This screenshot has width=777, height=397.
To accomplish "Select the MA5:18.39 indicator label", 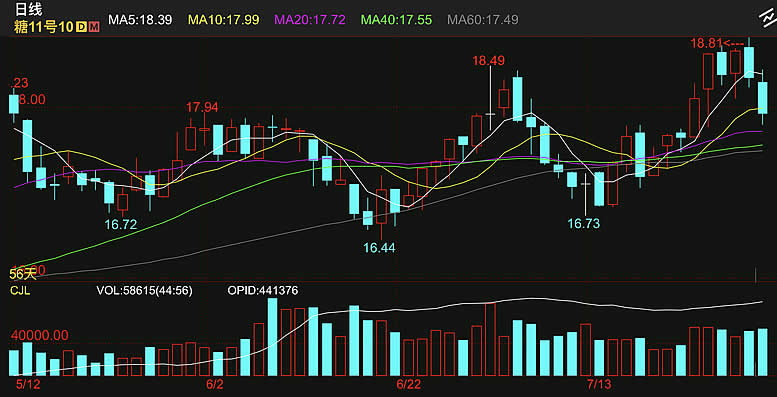I will [140, 20].
